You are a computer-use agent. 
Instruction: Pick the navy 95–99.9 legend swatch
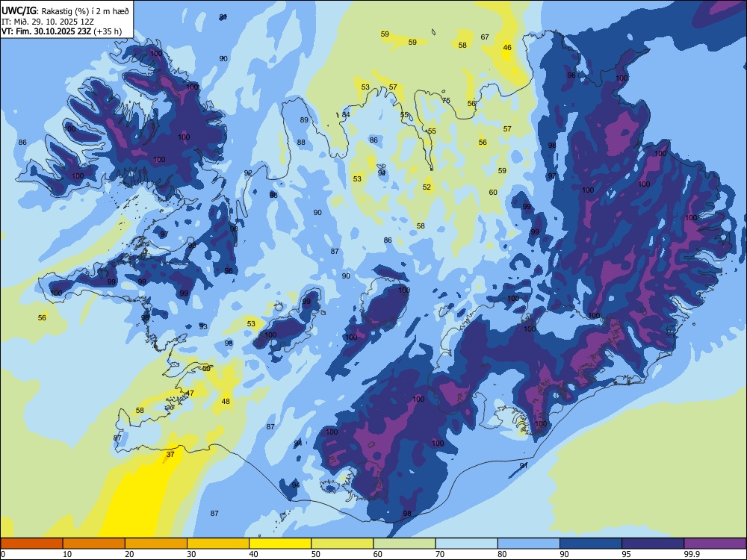(653, 544)
